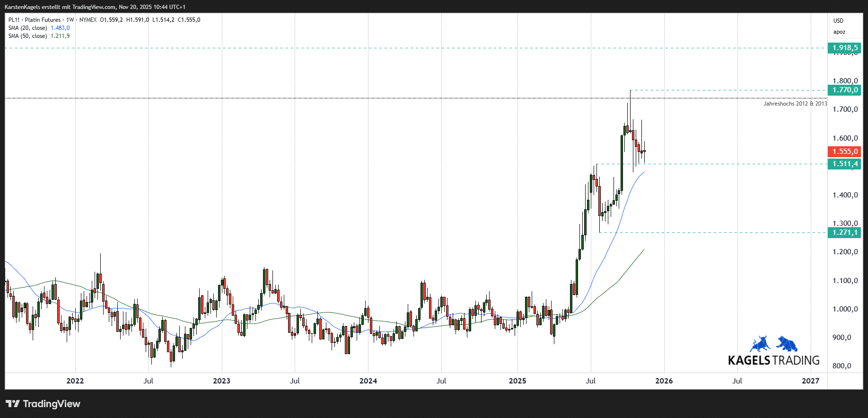Select the red 1.555,0 current price label
This screenshot has height=418, width=868.
tap(844, 151)
